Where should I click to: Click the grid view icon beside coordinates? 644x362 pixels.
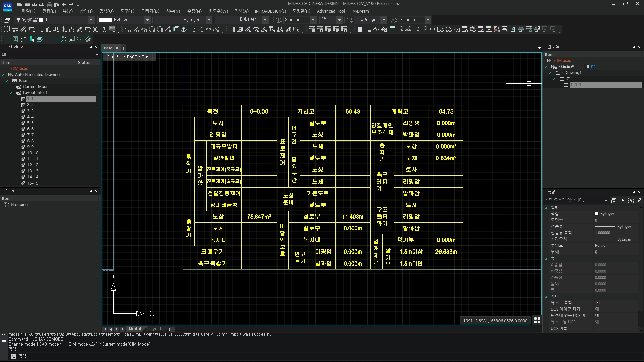click(537, 320)
